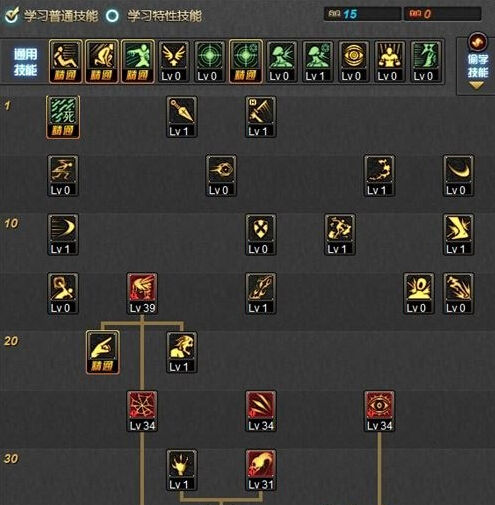Open the 偏学技能 side panel label
The width and height of the screenshot is (495, 505).
[478, 66]
